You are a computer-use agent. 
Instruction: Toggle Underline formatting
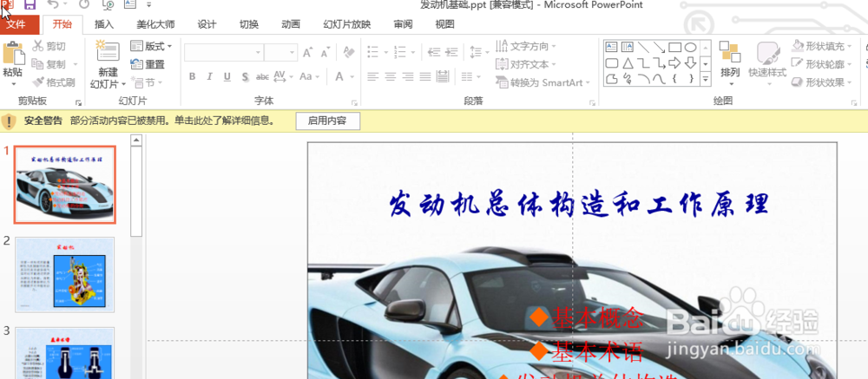point(227,76)
